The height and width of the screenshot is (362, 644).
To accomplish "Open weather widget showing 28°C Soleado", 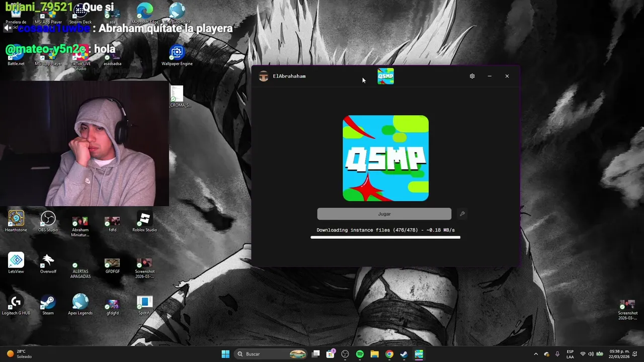I will (x=19, y=354).
